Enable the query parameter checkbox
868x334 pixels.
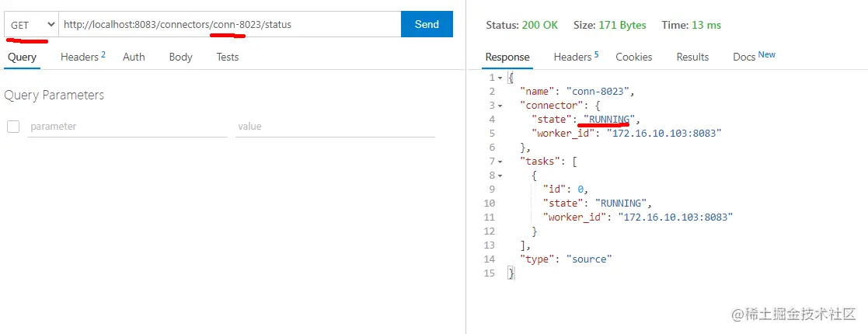[x=13, y=126]
